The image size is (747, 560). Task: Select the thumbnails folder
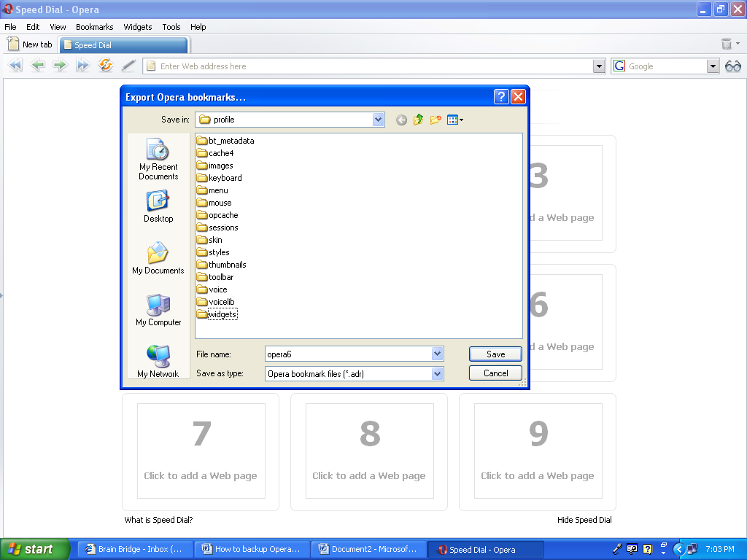click(x=222, y=264)
